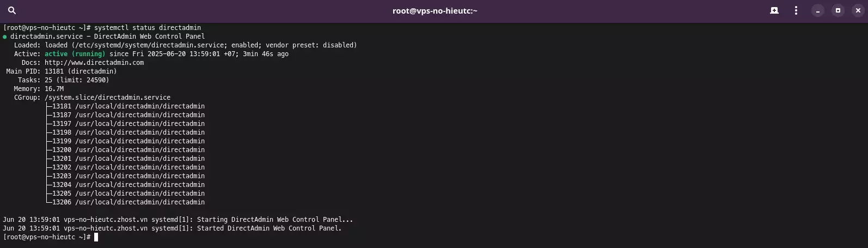
Task: Minimize the terminal window
Action: coord(818,10)
